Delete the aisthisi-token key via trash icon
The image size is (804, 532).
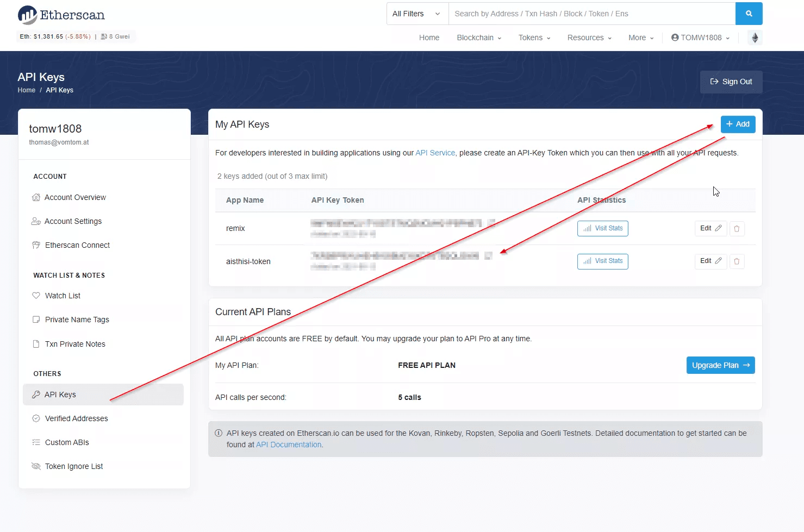[737, 261]
